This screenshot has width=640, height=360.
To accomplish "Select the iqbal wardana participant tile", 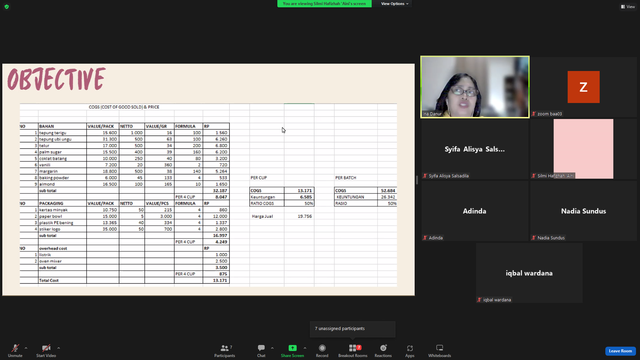I will 529,273.
